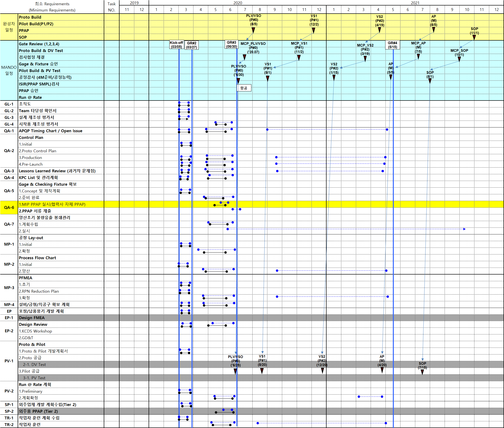504x428 pixels.
Task: Click the 항공 text box
Action: pyautogui.click(x=244, y=88)
